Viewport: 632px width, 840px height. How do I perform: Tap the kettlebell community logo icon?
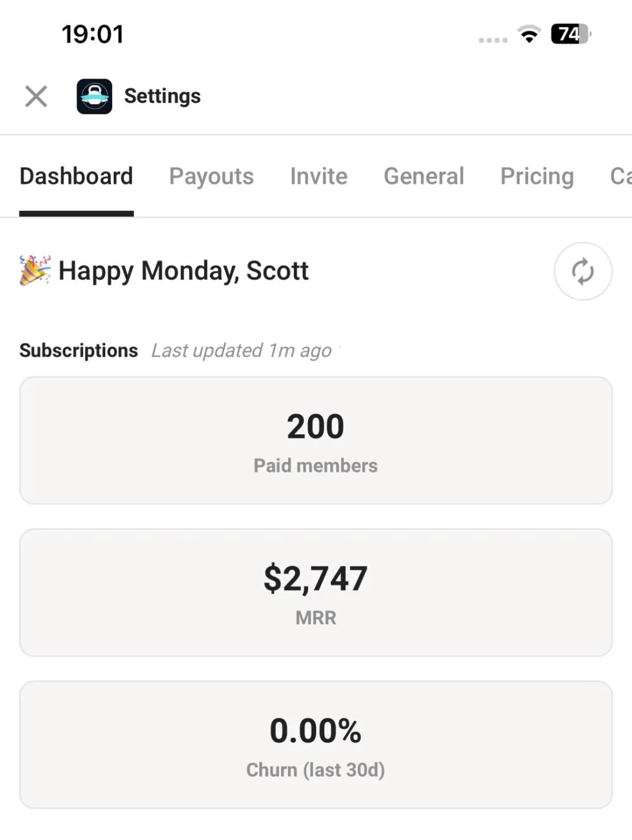[x=94, y=96]
